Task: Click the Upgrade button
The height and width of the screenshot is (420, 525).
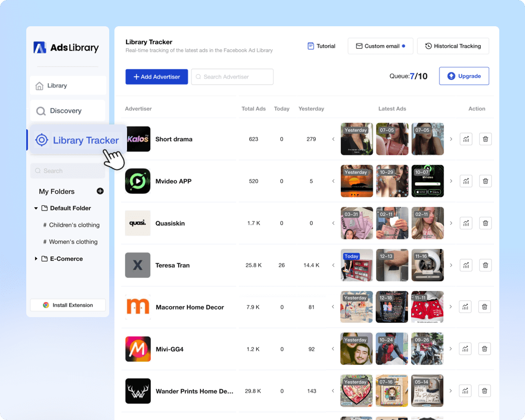Action: 464,76
